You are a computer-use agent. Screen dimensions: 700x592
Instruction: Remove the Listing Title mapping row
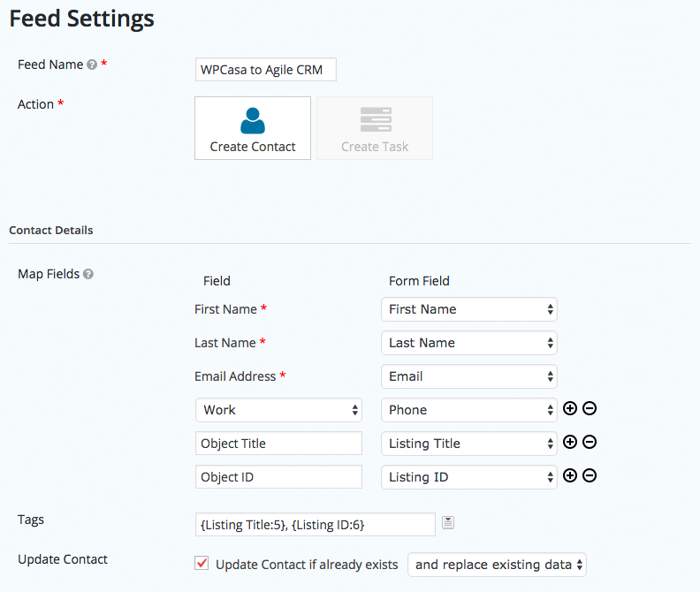pos(590,442)
